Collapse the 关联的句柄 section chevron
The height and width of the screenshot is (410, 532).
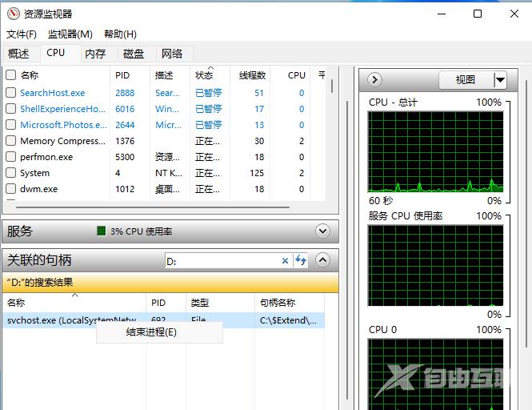[x=322, y=260]
